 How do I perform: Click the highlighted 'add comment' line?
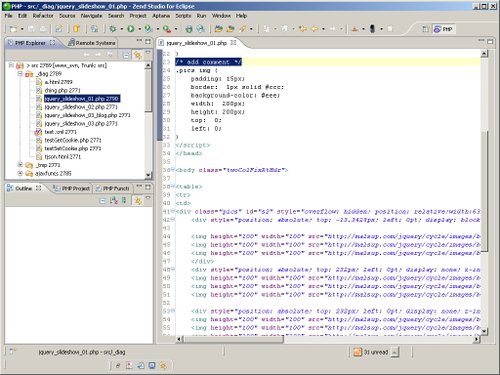tap(208, 62)
